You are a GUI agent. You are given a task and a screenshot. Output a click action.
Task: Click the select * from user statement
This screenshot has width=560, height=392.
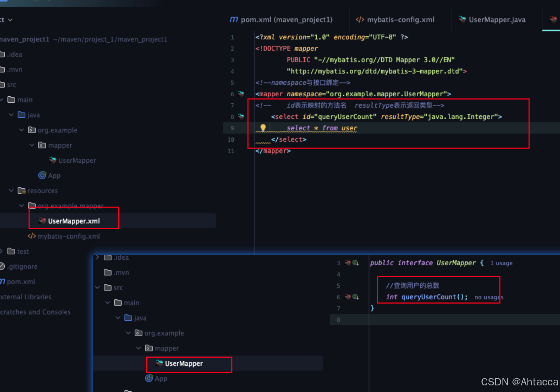pos(322,128)
